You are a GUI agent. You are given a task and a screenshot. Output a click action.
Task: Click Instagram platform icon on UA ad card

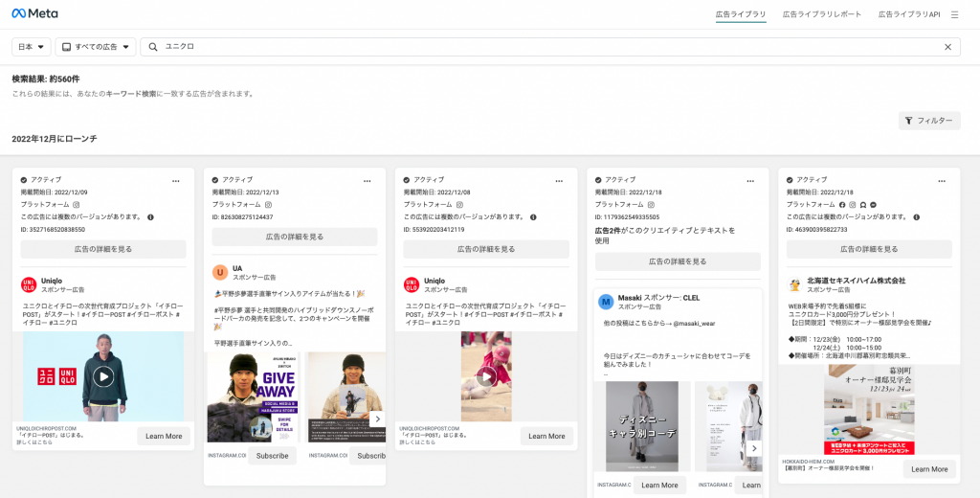coord(268,205)
